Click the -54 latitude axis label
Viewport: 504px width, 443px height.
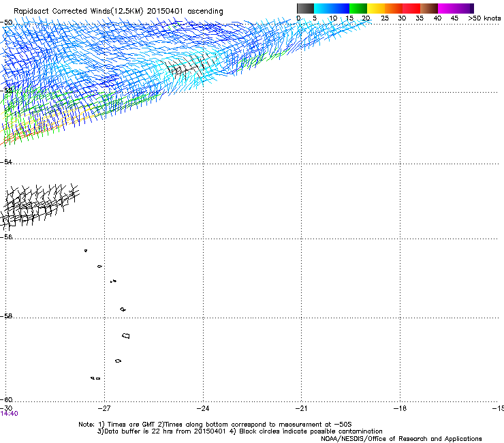(6, 162)
